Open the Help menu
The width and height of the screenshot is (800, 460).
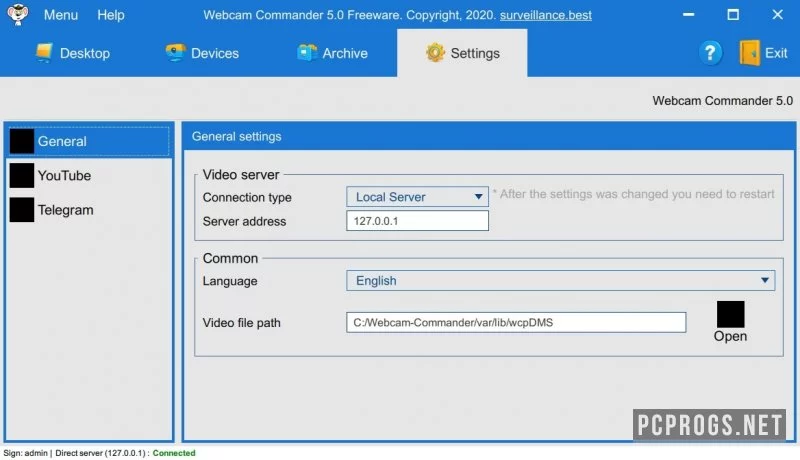111,15
